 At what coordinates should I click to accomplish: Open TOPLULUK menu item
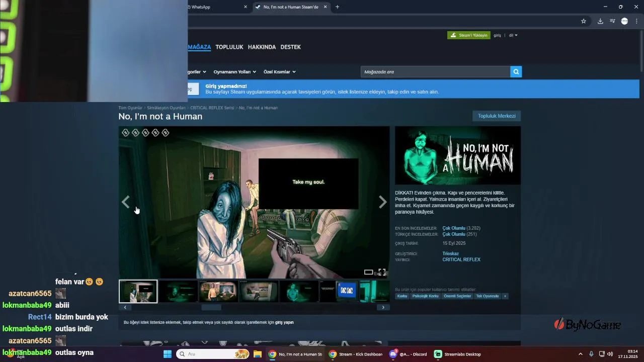click(x=229, y=47)
